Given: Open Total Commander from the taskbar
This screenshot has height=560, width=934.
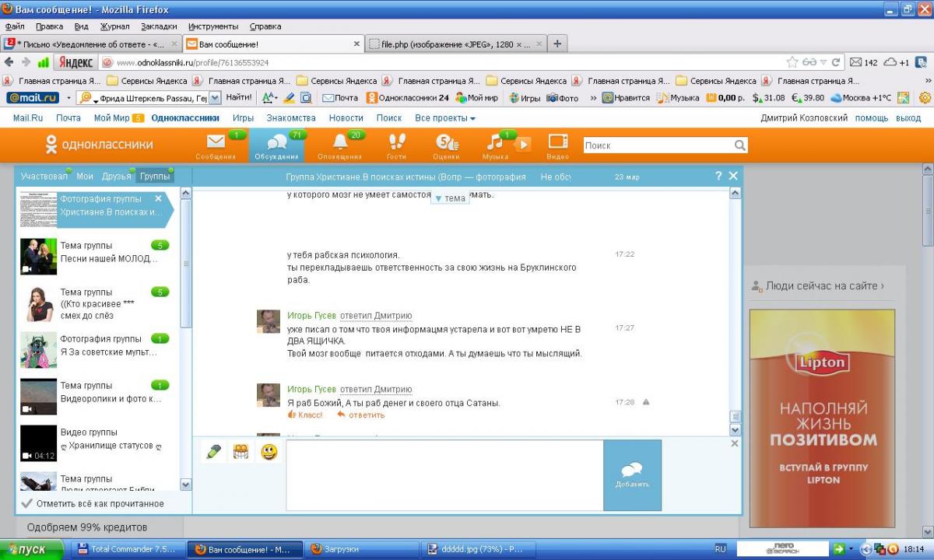Looking at the screenshot, I should tap(128, 549).
